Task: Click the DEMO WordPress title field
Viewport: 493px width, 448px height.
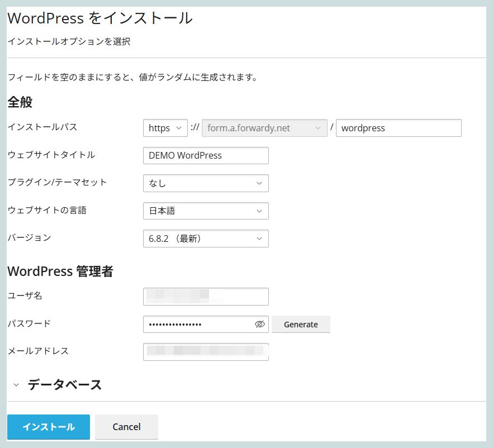Action: [x=206, y=155]
